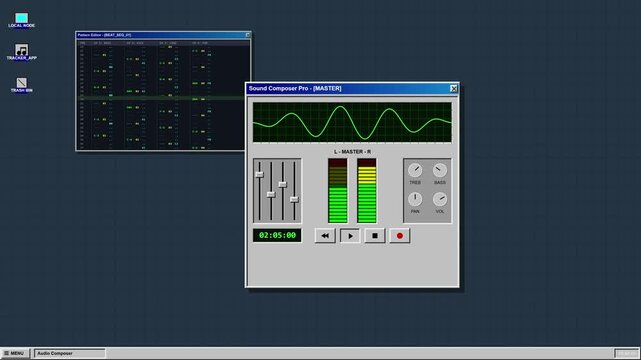Click the left channel level meter

pos(338,191)
